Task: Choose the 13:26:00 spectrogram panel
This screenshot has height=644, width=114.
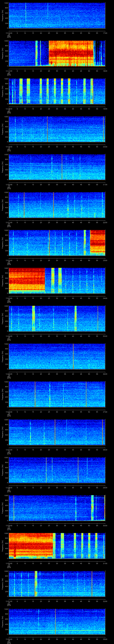Action: [x=57, y=394]
